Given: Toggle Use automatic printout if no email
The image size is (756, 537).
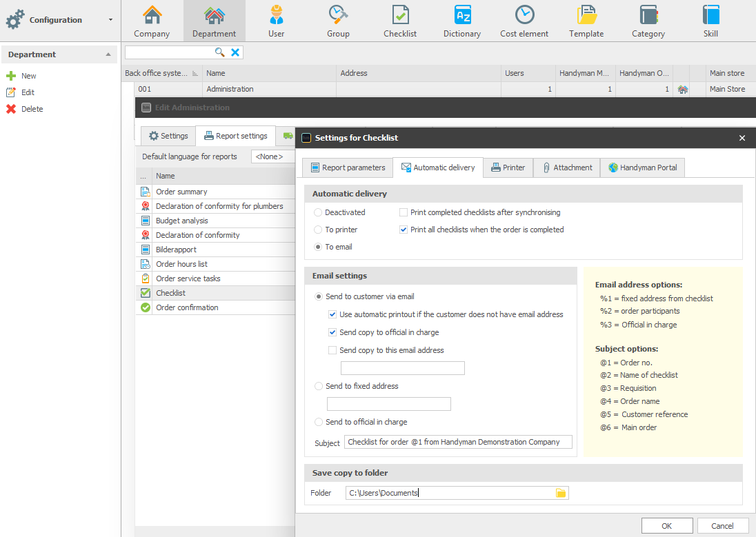Looking at the screenshot, I should click(x=332, y=314).
